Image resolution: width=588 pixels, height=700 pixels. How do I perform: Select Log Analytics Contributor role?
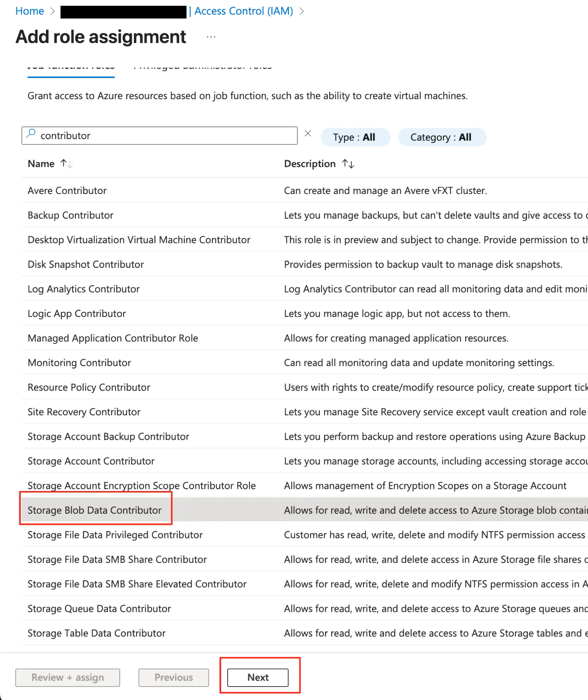pos(83,289)
